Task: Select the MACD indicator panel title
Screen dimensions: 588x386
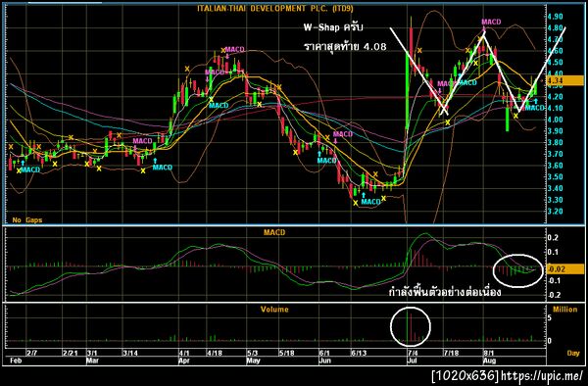Action: pyautogui.click(x=274, y=232)
